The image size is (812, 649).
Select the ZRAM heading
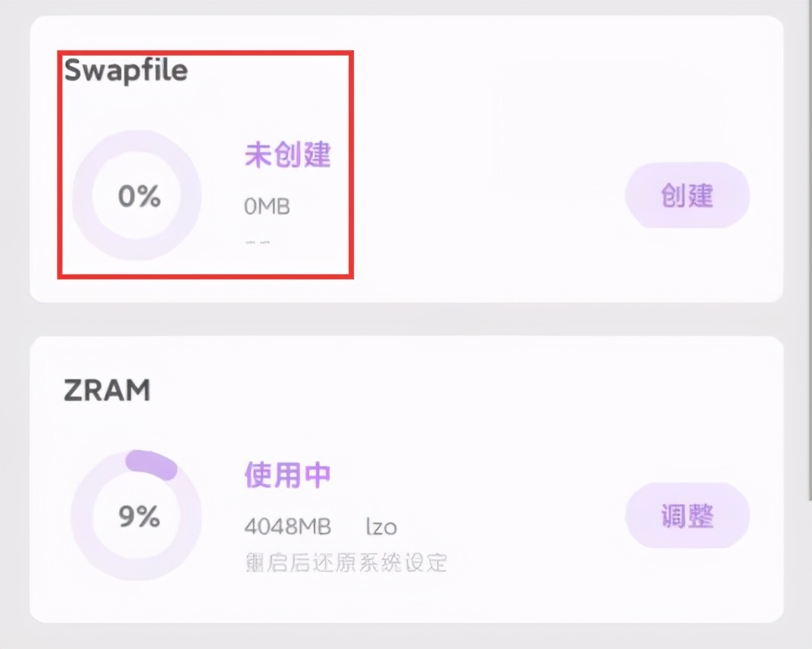pos(108,390)
